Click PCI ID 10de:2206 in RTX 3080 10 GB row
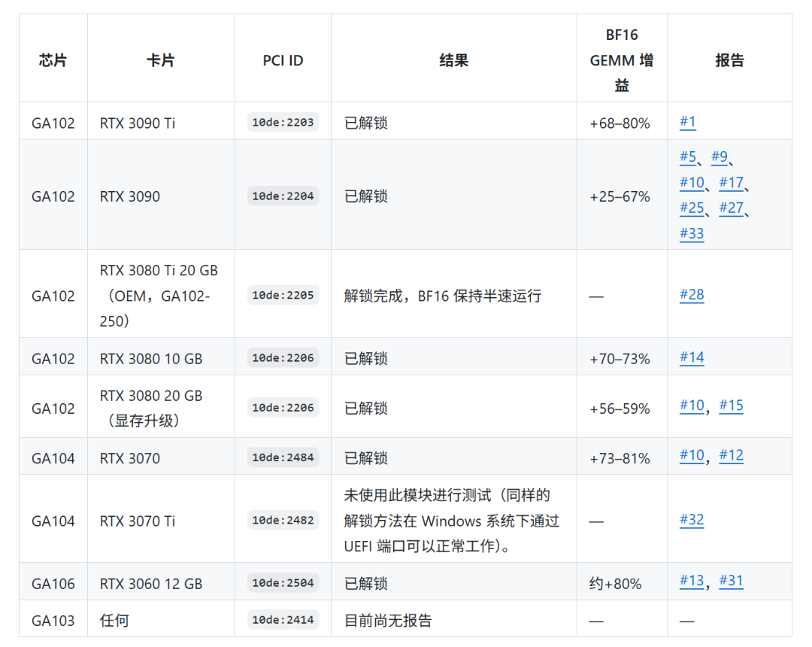This screenshot has width=812, height=647. point(283,358)
